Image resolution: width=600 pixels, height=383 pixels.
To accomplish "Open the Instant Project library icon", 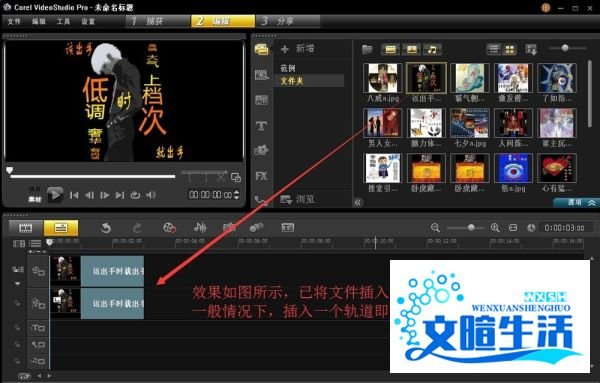I will (261, 75).
